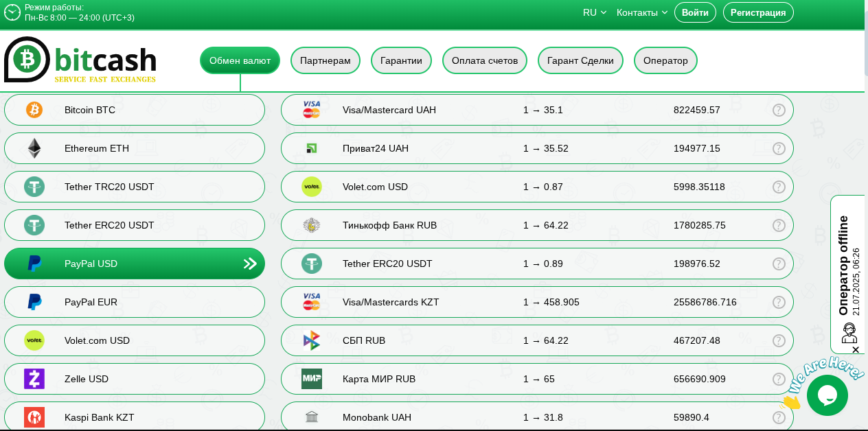Close the Оператор offline panel
This screenshot has width=868, height=431.
point(856,350)
